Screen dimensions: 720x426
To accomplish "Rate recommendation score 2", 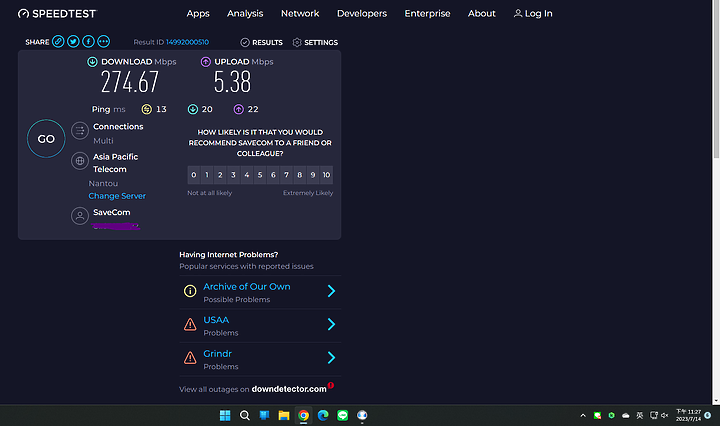I will tap(220, 175).
